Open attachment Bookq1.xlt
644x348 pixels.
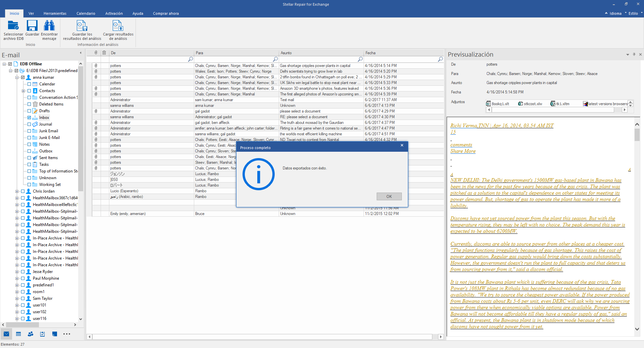tap(498, 104)
